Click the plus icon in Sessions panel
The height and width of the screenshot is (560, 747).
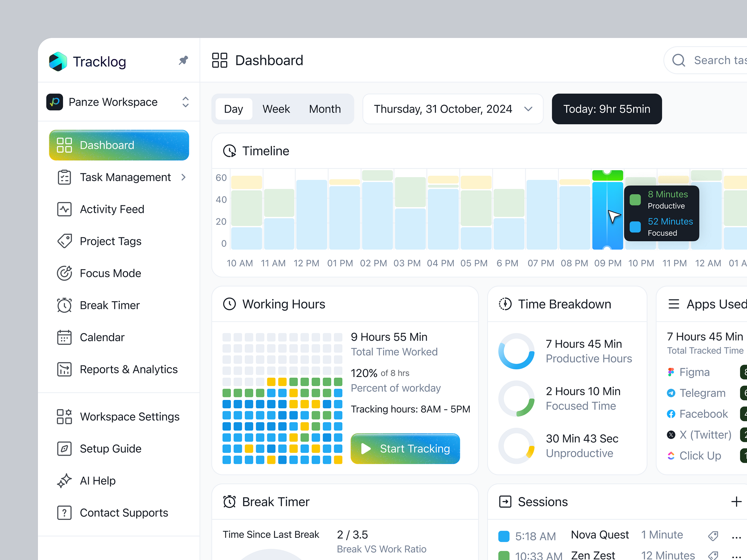click(x=737, y=501)
